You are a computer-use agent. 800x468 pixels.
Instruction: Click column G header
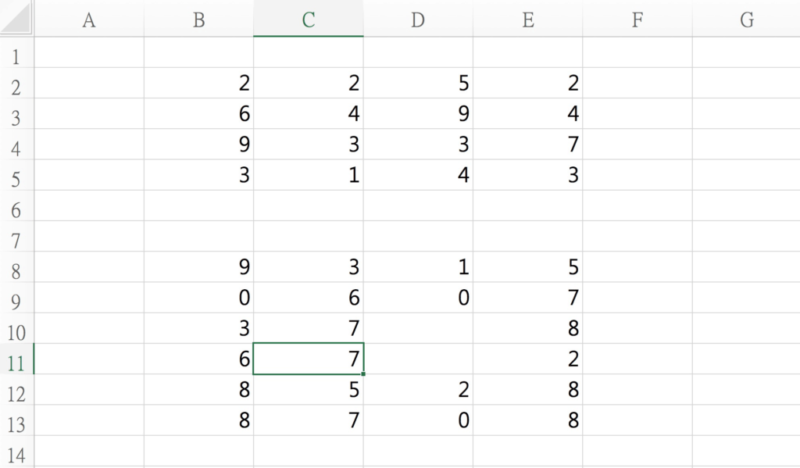[746, 19]
